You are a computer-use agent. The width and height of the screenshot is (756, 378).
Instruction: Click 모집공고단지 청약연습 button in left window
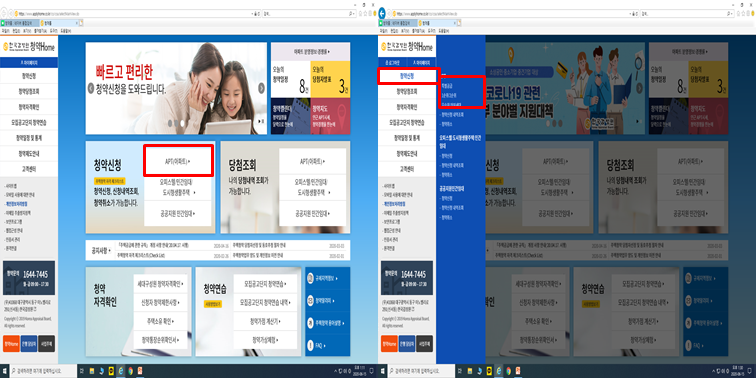point(265,284)
